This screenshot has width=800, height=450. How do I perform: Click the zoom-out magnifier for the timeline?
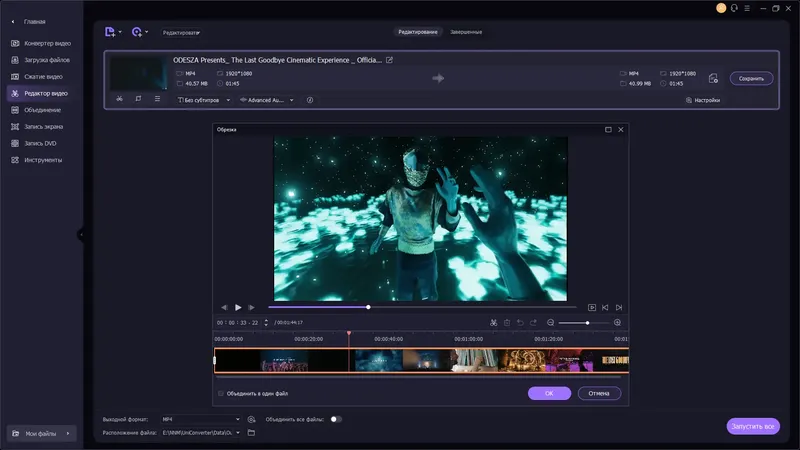[x=549, y=322]
